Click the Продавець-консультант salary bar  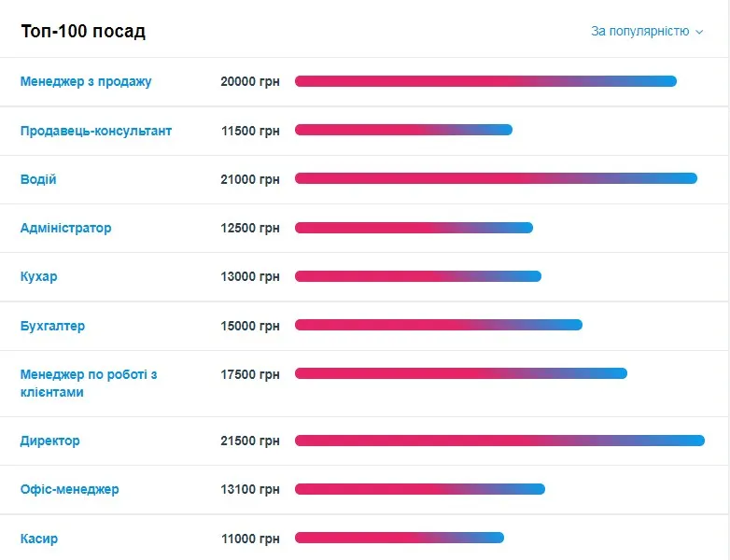tap(403, 130)
